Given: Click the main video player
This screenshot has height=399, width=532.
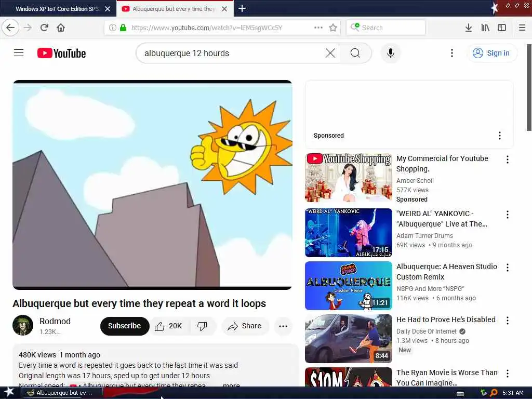Looking at the screenshot, I should (152, 185).
